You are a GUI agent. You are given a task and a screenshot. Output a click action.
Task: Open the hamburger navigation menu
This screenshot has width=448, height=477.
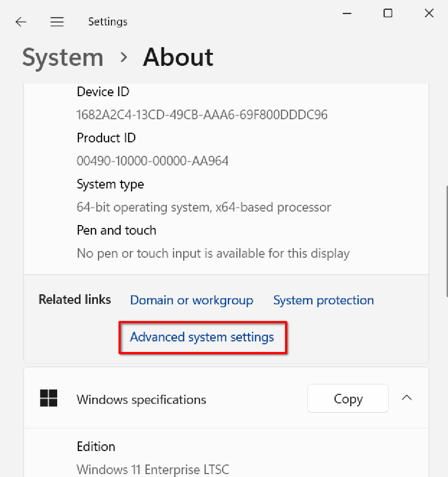pos(57,22)
